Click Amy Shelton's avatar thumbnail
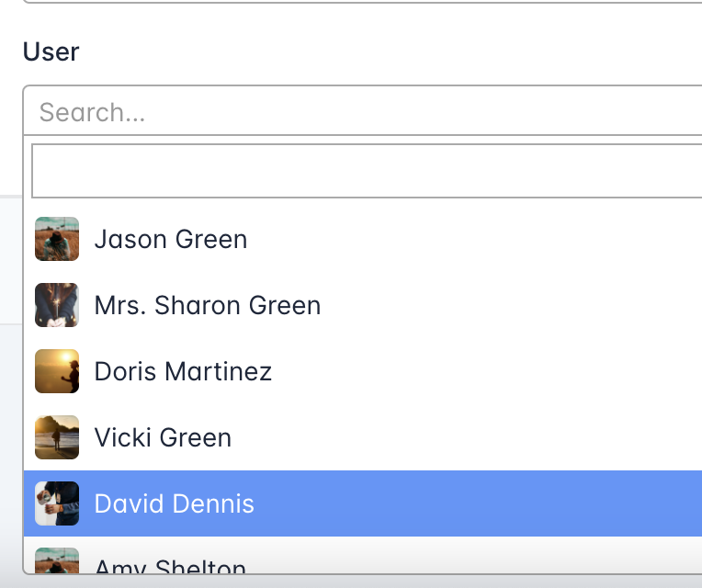 point(57,560)
